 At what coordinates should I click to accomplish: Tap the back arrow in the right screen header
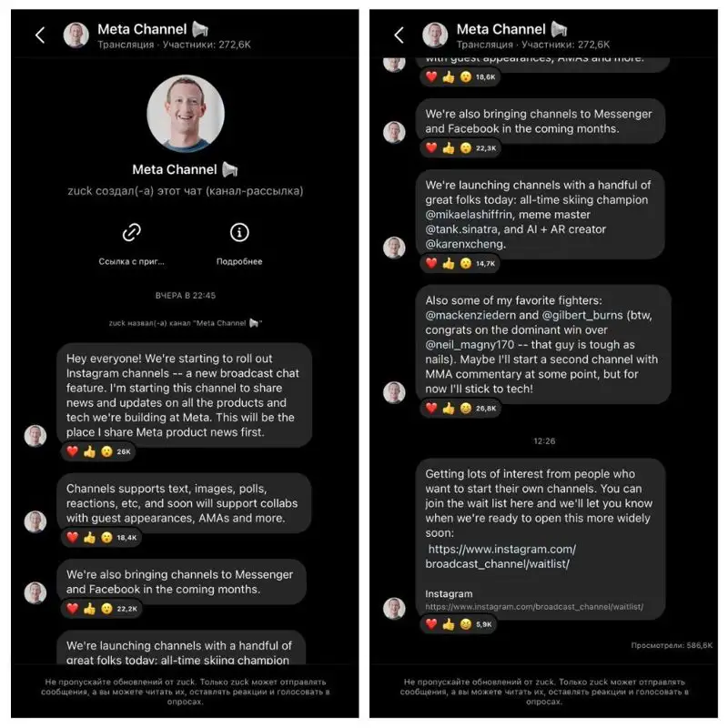pos(399,35)
